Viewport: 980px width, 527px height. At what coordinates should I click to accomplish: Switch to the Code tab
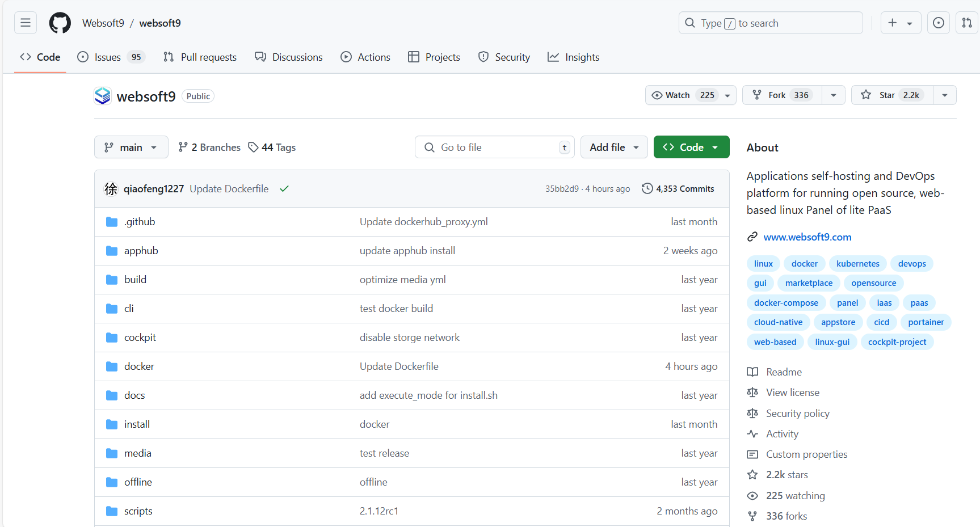(40, 57)
